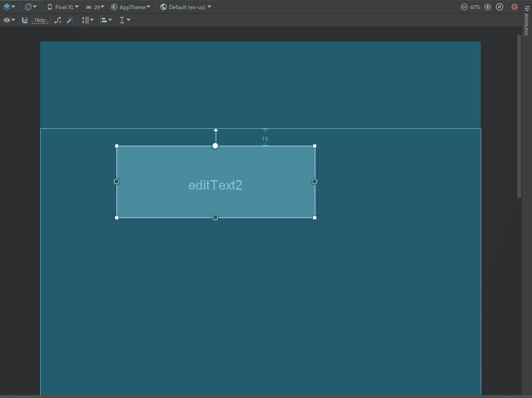Click the right constraint anchor of editText2

pyautogui.click(x=314, y=181)
